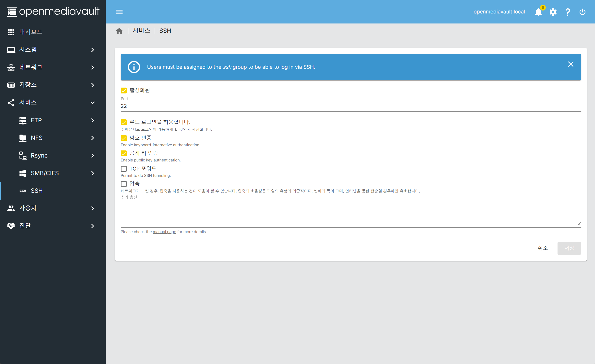The width and height of the screenshot is (595, 364).
Task: Click the 서비스 breadcrumb link
Action: [141, 31]
